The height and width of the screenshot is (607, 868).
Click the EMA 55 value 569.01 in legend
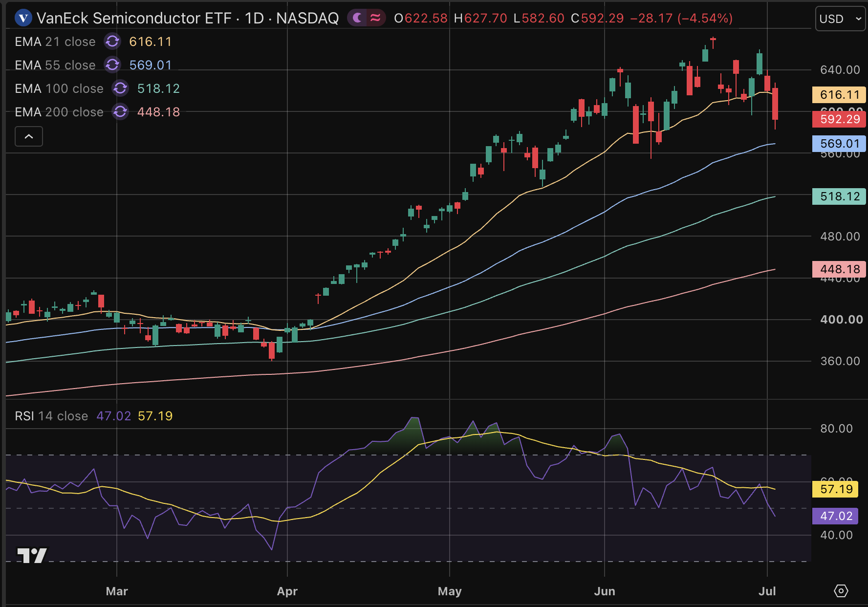tap(151, 65)
